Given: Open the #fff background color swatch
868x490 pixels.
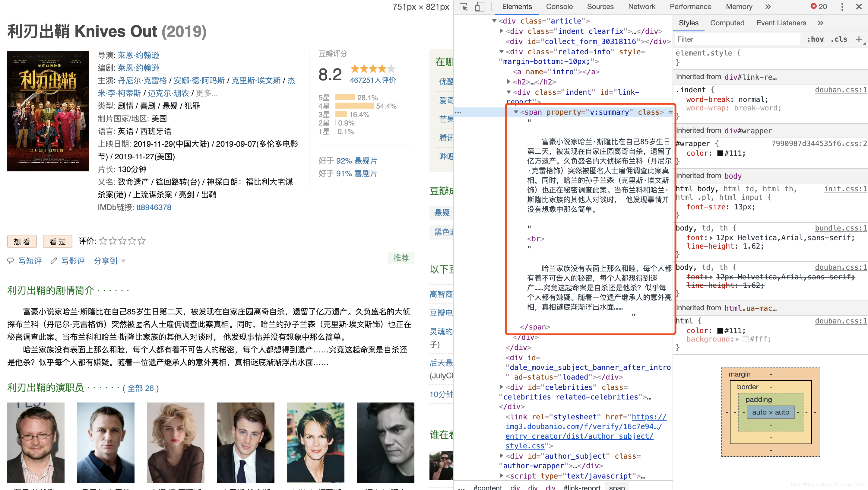Looking at the screenshot, I should pyautogui.click(x=745, y=339).
